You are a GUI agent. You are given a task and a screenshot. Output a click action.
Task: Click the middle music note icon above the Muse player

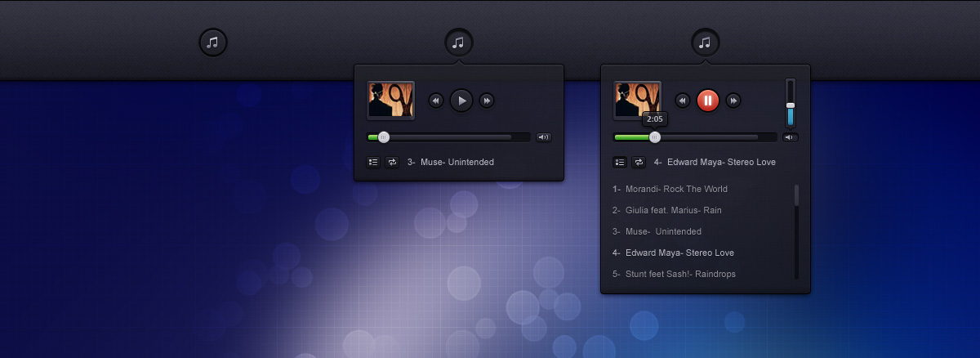pyautogui.click(x=458, y=43)
